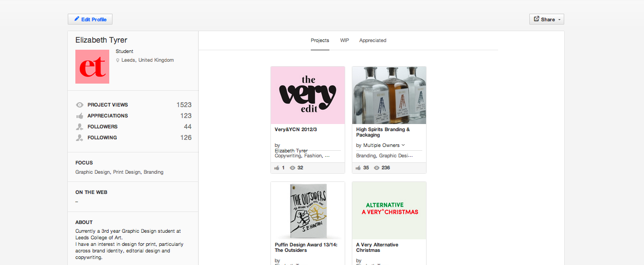
Task: Click the Project Views count 1523
Action: click(184, 105)
